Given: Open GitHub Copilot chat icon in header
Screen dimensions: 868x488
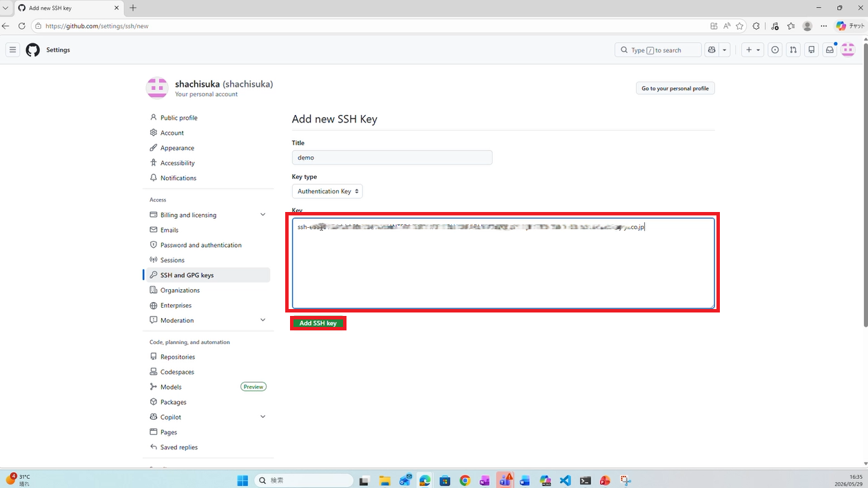Looking at the screenshot, I should point(712,50).
